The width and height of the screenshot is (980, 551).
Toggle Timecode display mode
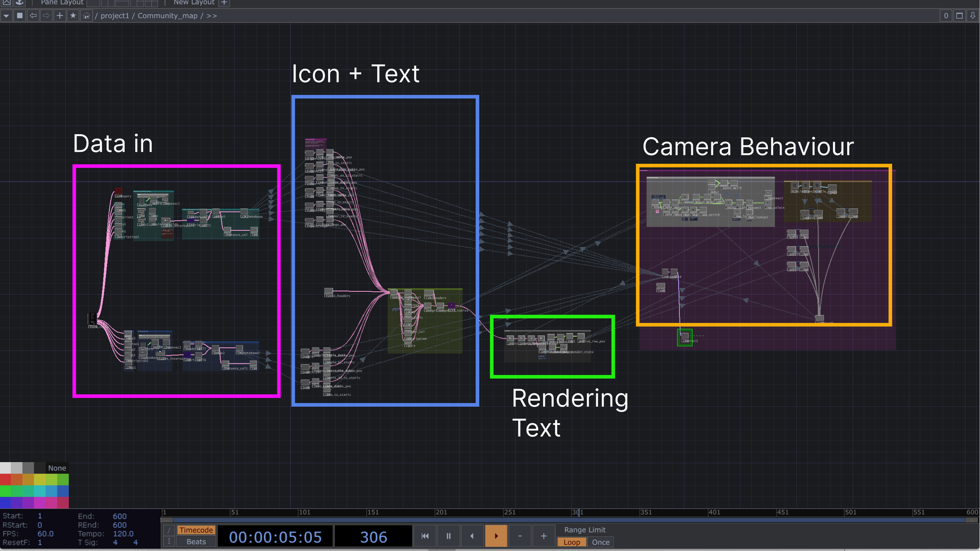pos(196,530)
